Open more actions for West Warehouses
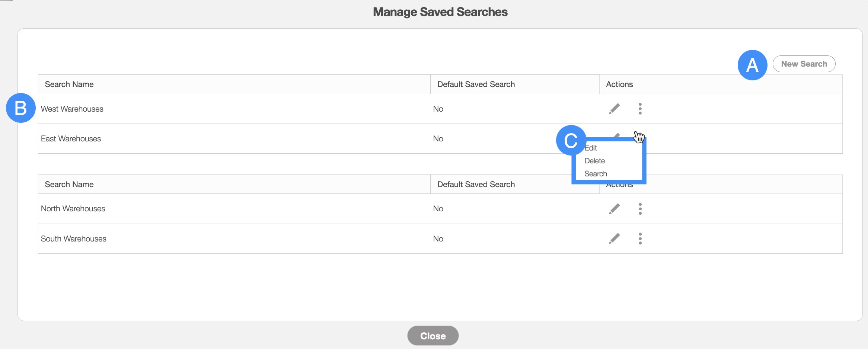Screen dimensions: 868x349 click(640, 109)
